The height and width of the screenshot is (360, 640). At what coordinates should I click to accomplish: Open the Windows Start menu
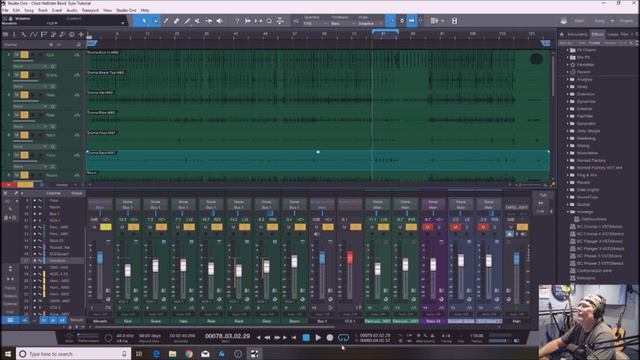[x=8, y=354]
